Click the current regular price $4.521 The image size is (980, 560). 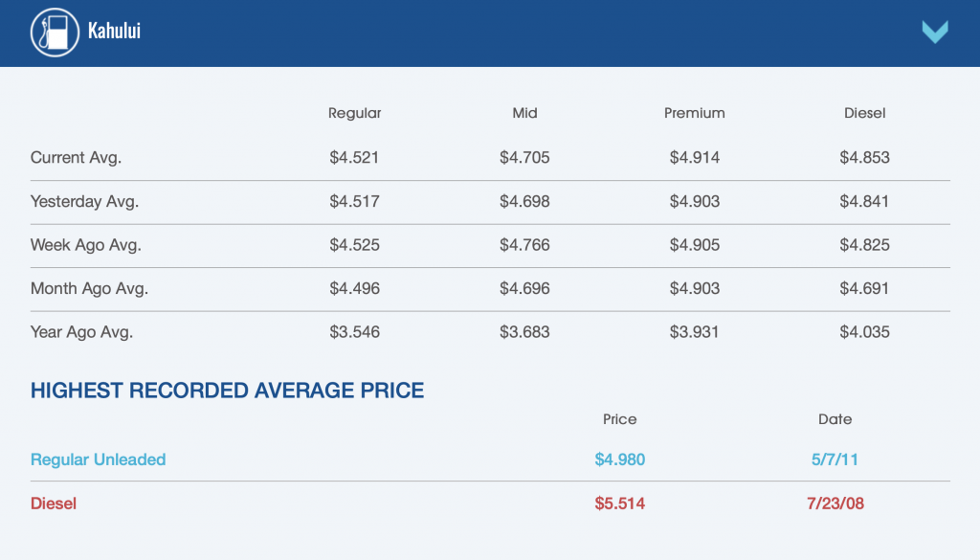[x=354, y=158]
